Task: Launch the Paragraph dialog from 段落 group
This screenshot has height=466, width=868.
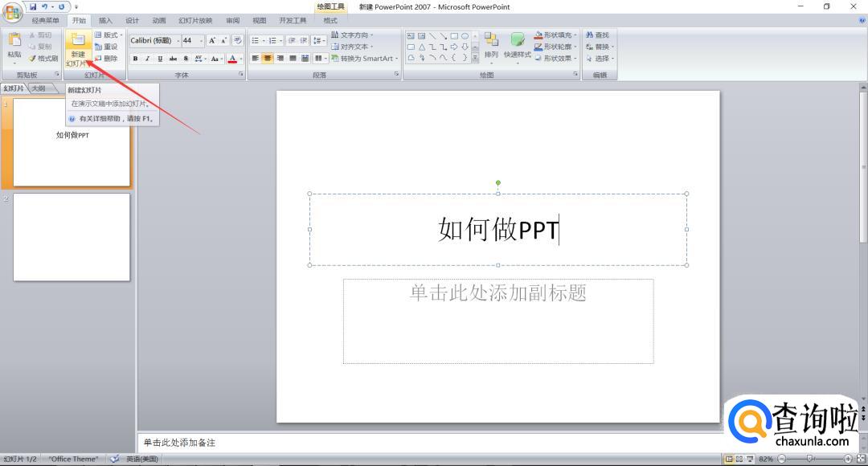Action: tap(396, 74)
